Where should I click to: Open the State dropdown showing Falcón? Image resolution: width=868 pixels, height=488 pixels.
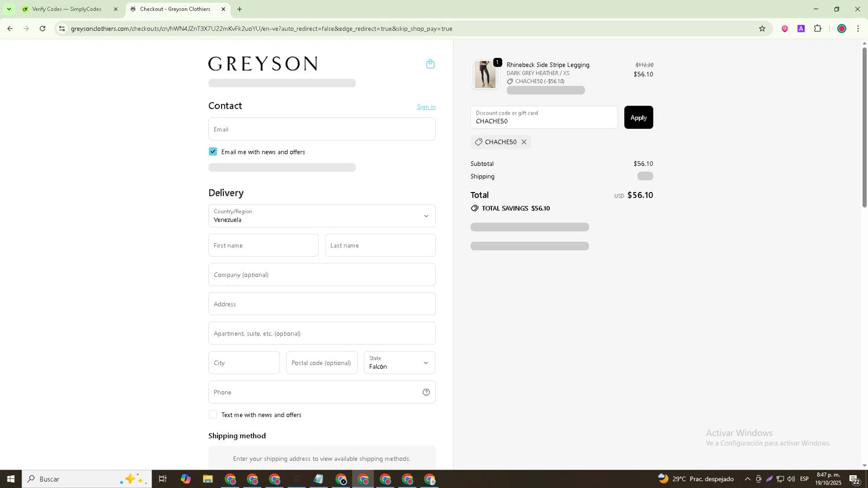[x=399, y=363]
